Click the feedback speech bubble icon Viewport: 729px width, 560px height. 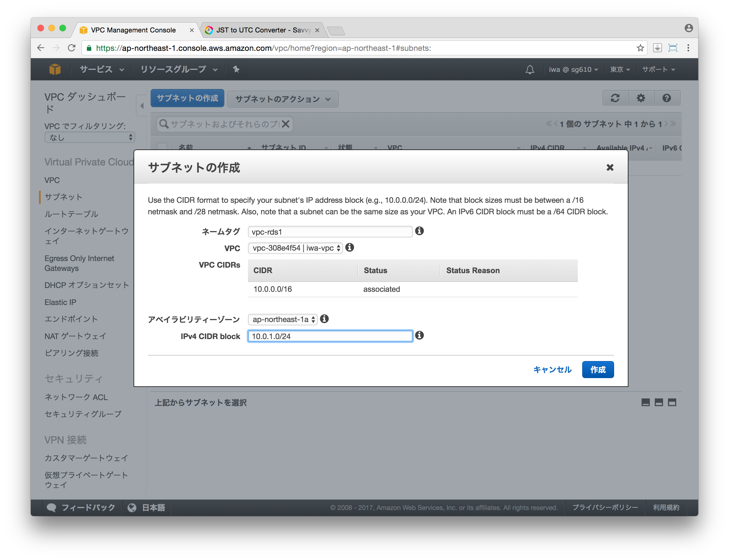[51, 507]
